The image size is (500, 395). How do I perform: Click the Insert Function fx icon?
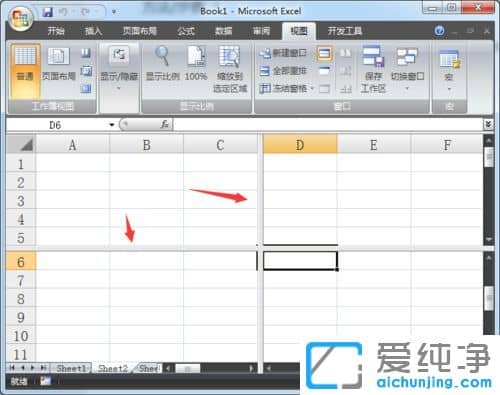click(x=164, y=125)
